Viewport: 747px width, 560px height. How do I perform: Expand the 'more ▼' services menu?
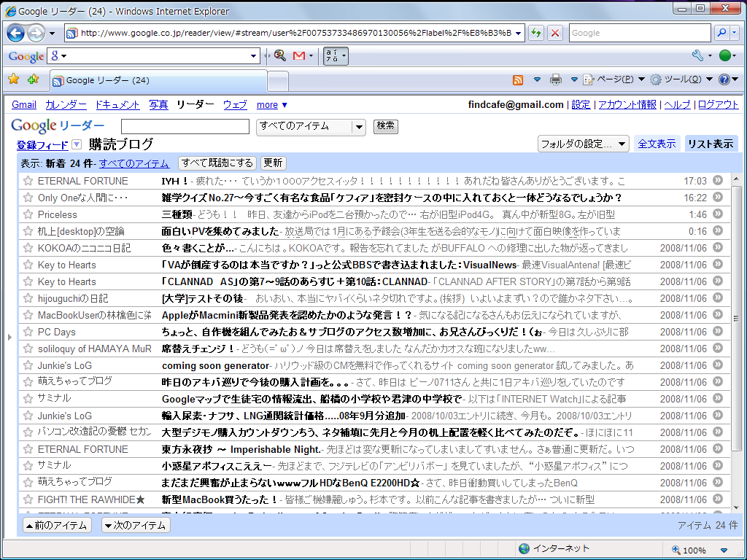pyautogui.click(x=272, y=105)
